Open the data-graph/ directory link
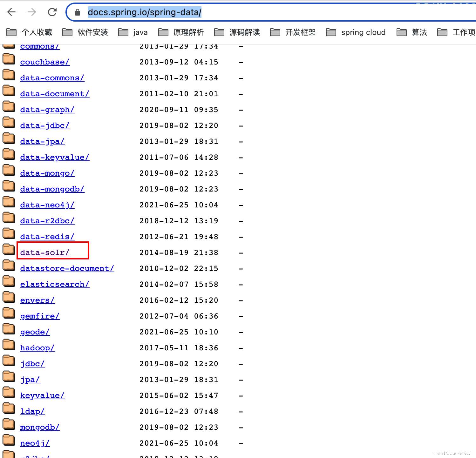The width and height of the screenshot is (476, 458). tap(47, 110)
